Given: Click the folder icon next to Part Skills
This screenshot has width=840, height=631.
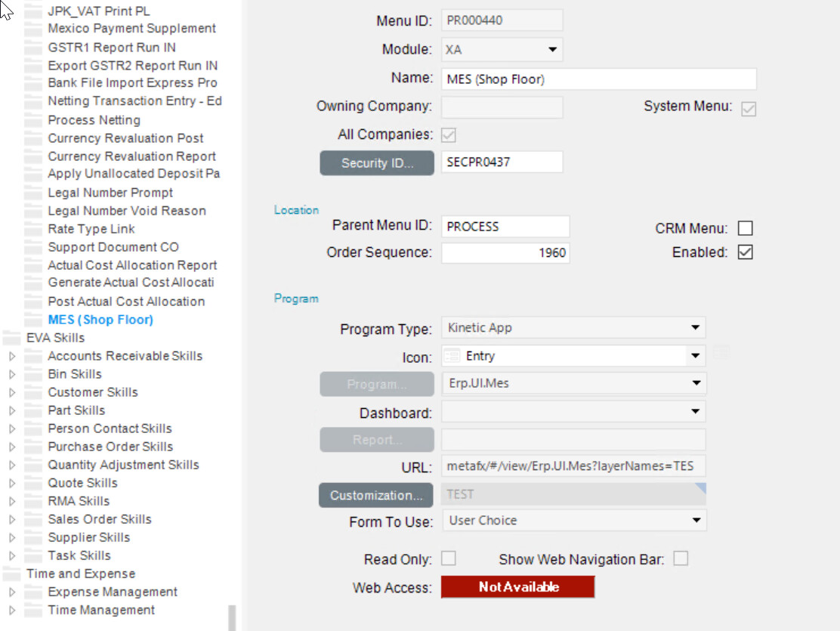Looking at the screenshot, I should [33, 410].
